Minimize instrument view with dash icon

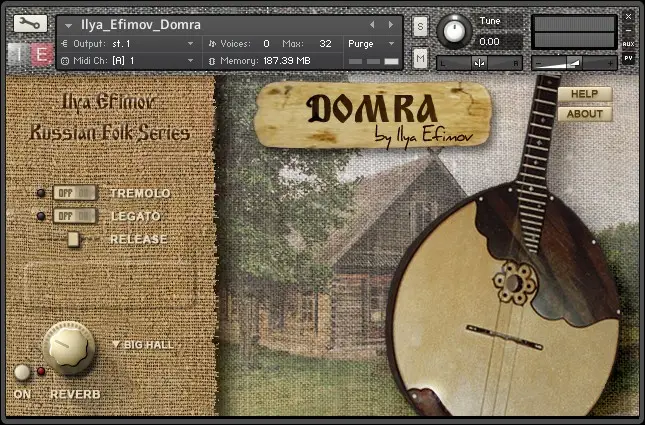pyautogui.click(x=628, y=30)
